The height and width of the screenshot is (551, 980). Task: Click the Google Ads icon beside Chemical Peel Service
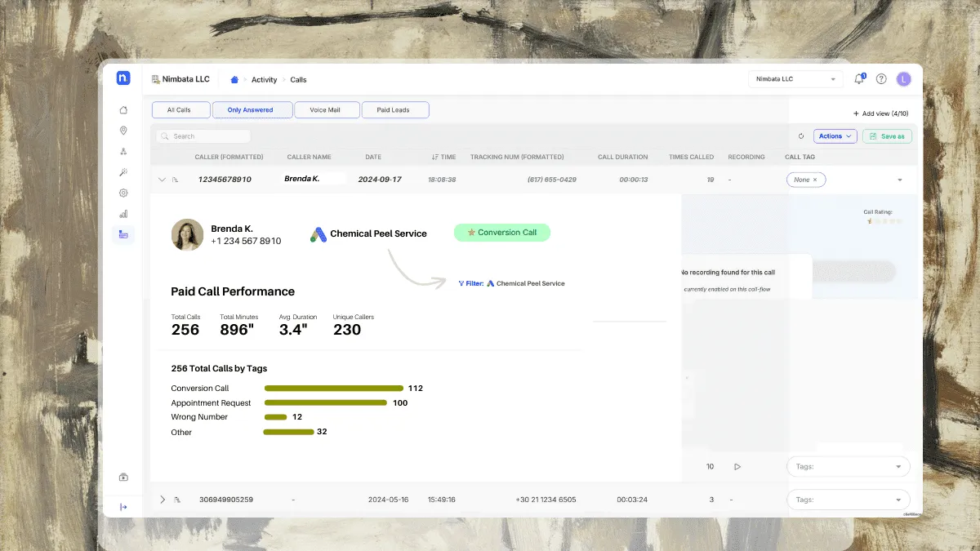[x=318, y=234]
